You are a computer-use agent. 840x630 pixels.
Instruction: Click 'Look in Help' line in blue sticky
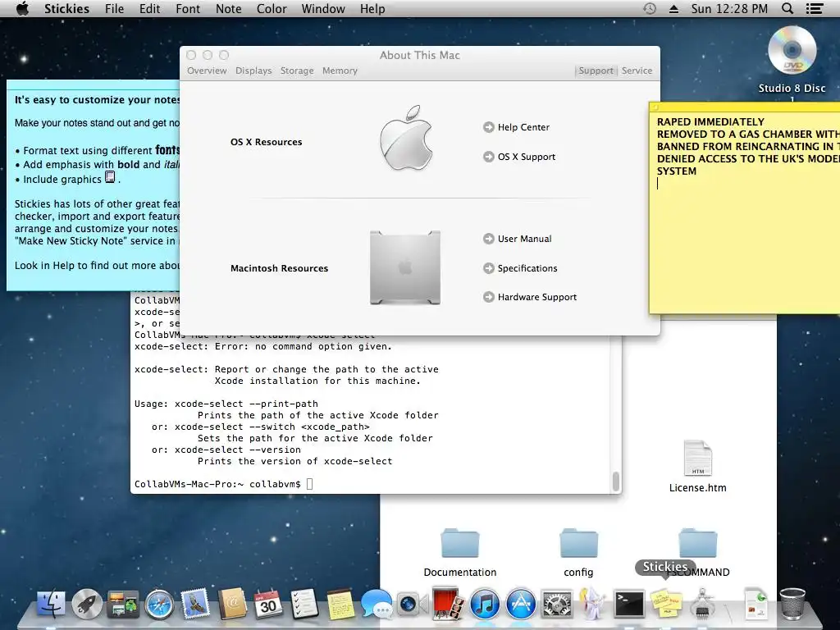[x=97, y=266]
